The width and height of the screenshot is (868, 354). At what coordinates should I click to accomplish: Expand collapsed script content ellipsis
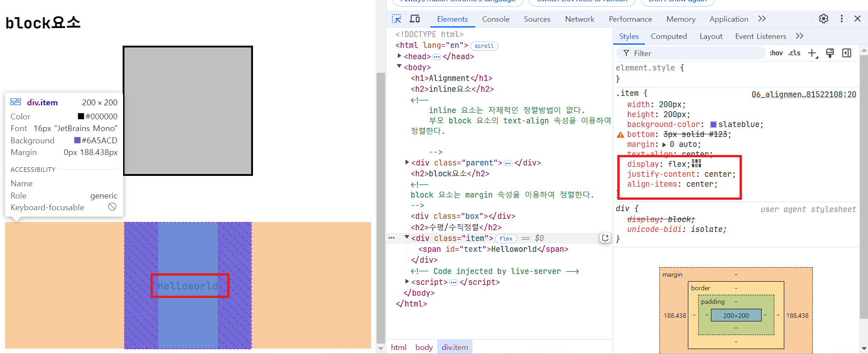[x=453, y=283]
